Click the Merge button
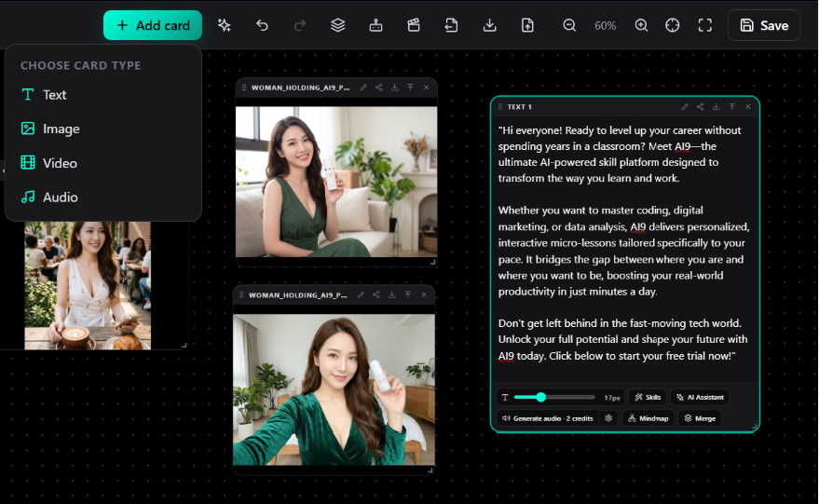819x504 pixels. (700, 418)
